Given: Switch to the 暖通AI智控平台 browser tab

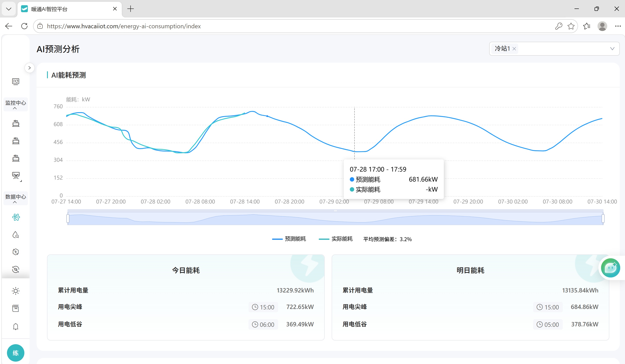Looking at the screenshot, I should 69,9.
